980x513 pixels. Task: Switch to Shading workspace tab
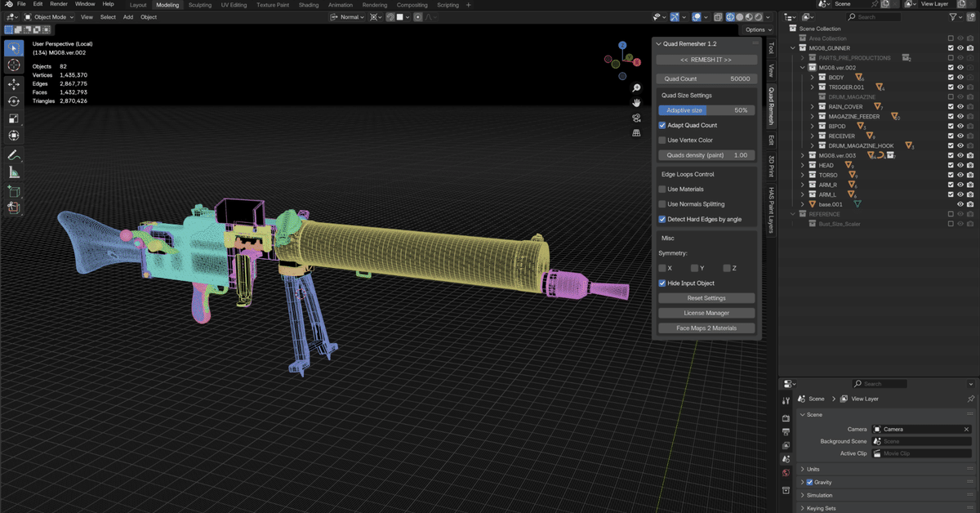[309, 5]
